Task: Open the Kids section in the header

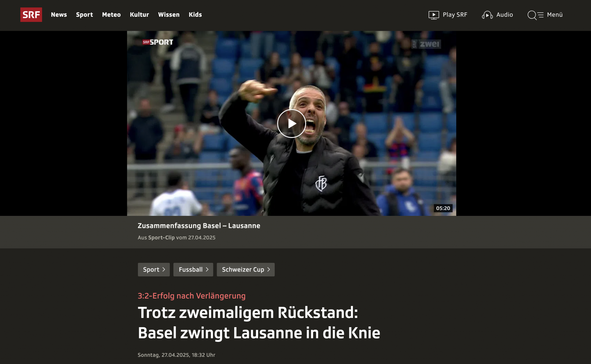Action: [195, 15]
